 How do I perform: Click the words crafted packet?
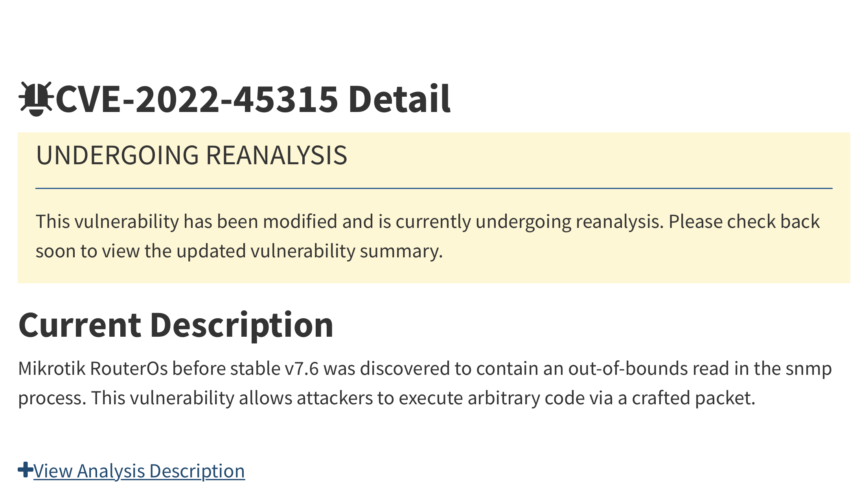pyautogui.click(x=693, y=398)
